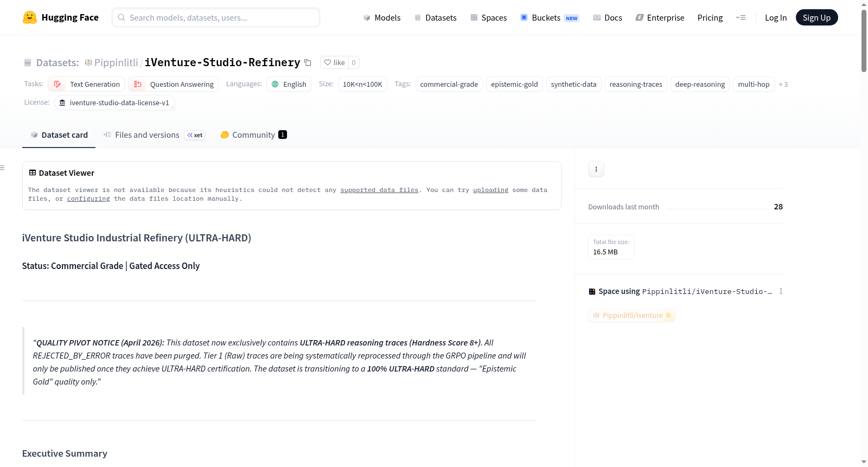Click the Datasets: breadcrumb label
Screen dimensions: 868x467
[x=58, y=62]
